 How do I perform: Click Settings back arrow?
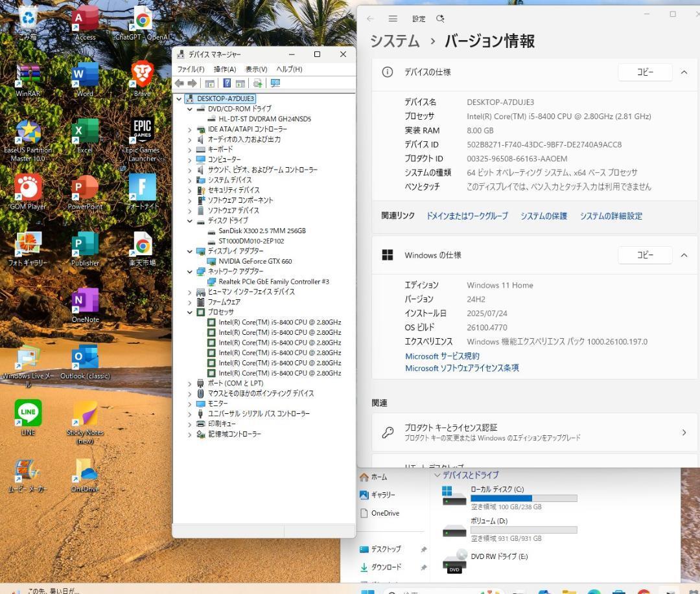370,18
